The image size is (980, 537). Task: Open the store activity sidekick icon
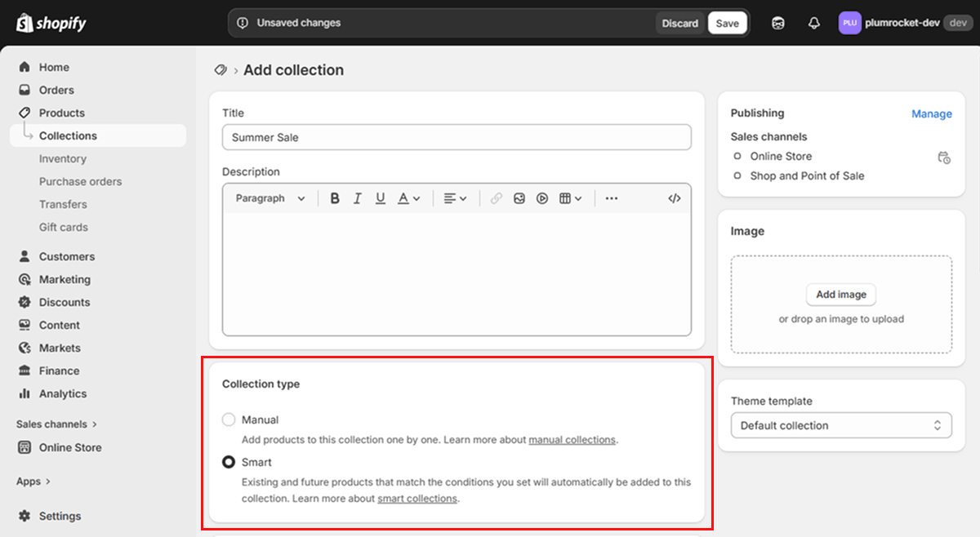(778, 23)
